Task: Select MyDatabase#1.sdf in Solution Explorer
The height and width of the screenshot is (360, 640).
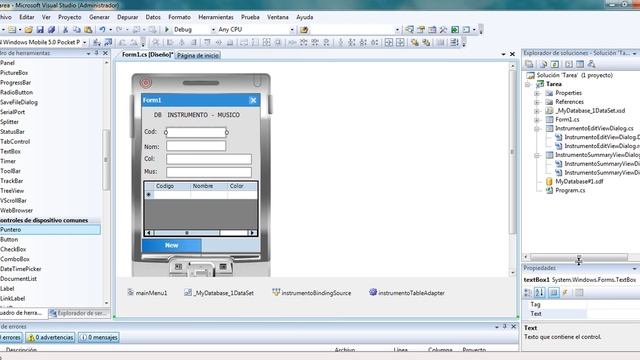Action: [x=579, y=182]
